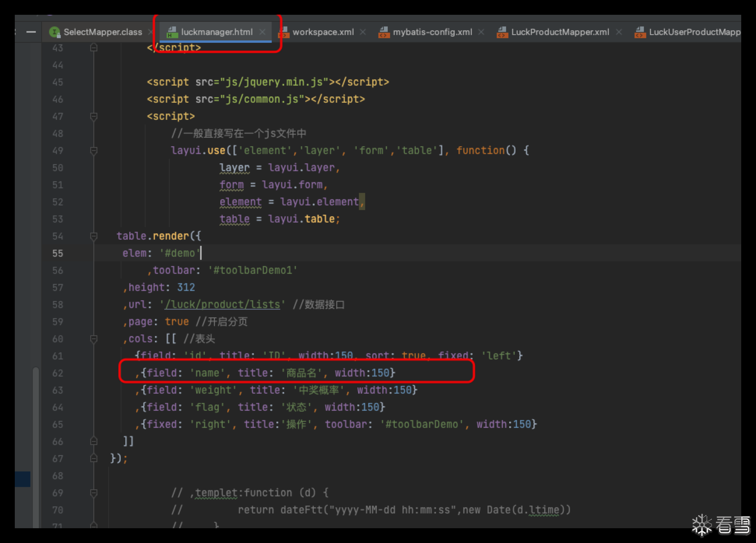Collapse the cols array at line 60
Screen dimensions: 756x543
coord(93,339)
